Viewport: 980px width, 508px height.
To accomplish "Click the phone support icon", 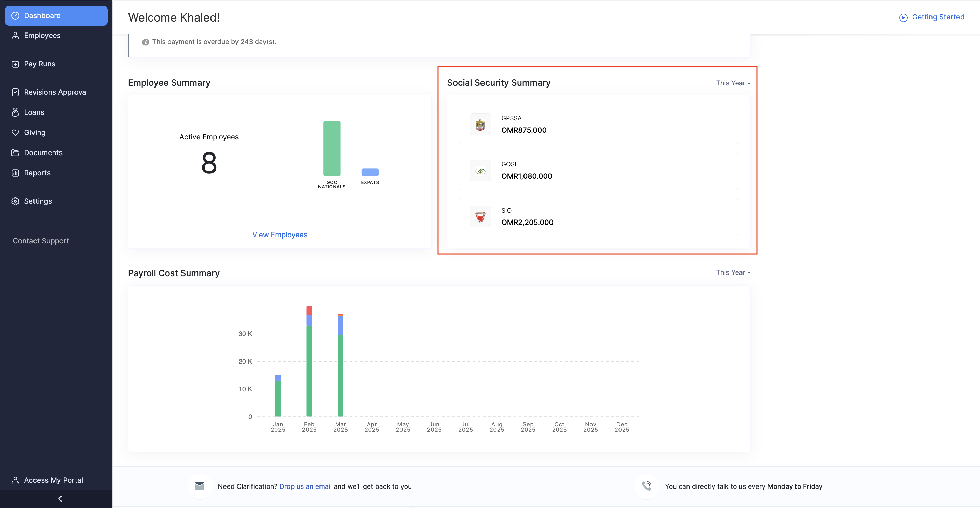I will point(647,486).
